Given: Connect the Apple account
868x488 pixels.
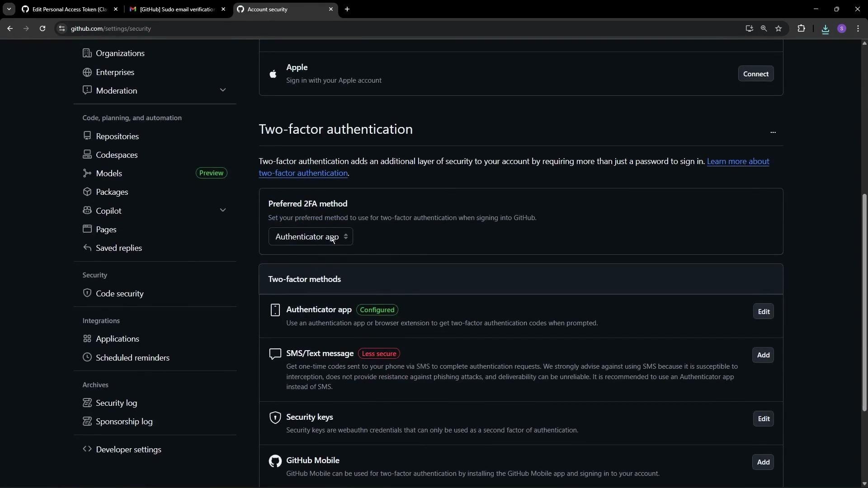Looking at the screenshot, I should [x=755, y=74].
